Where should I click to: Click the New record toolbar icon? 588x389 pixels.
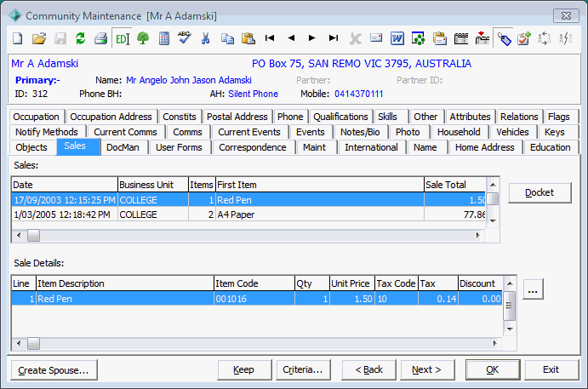pos(18,38)
